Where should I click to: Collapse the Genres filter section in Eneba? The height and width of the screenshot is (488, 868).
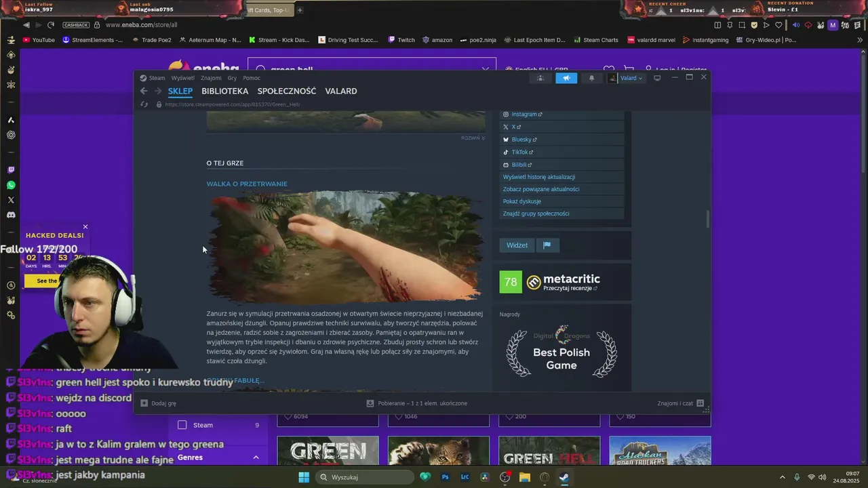tap(256, 457)
